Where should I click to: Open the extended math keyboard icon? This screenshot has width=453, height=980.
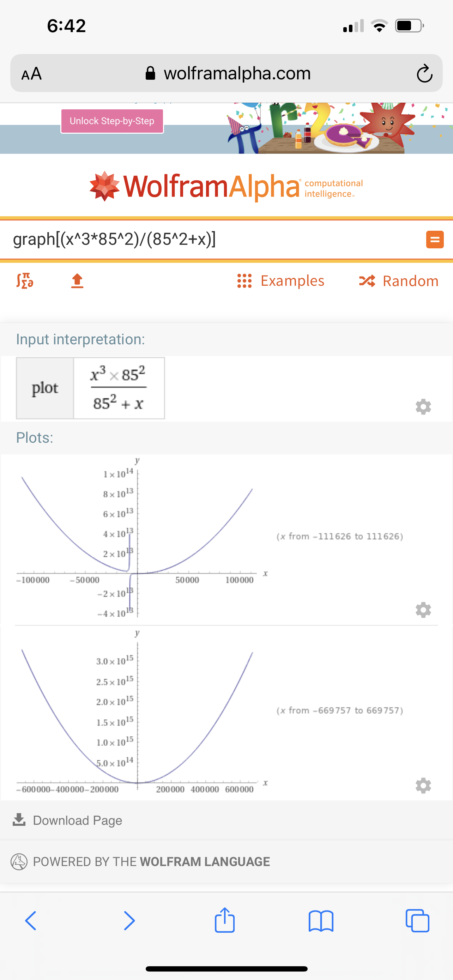pyautogui.click(x=25, y=281)
